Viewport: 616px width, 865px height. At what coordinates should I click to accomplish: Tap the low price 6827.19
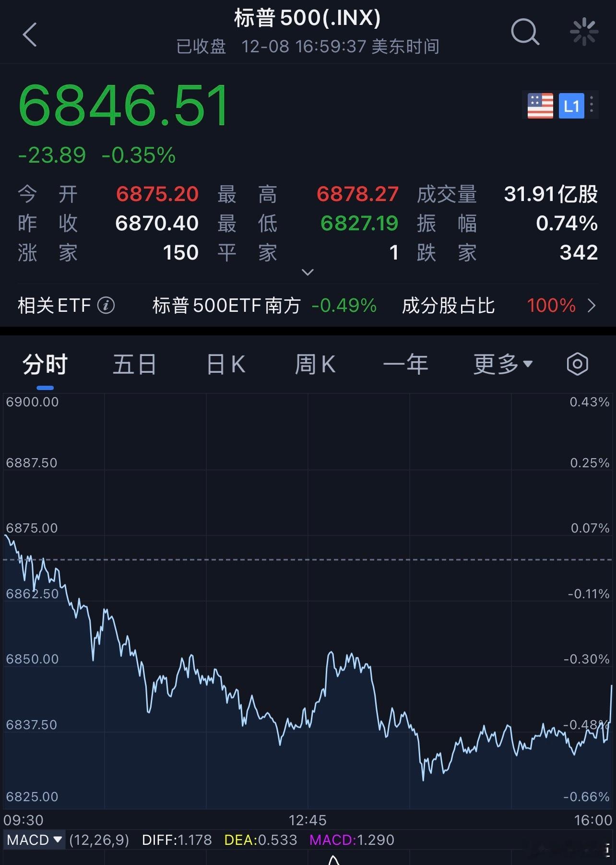click(359, 223)
